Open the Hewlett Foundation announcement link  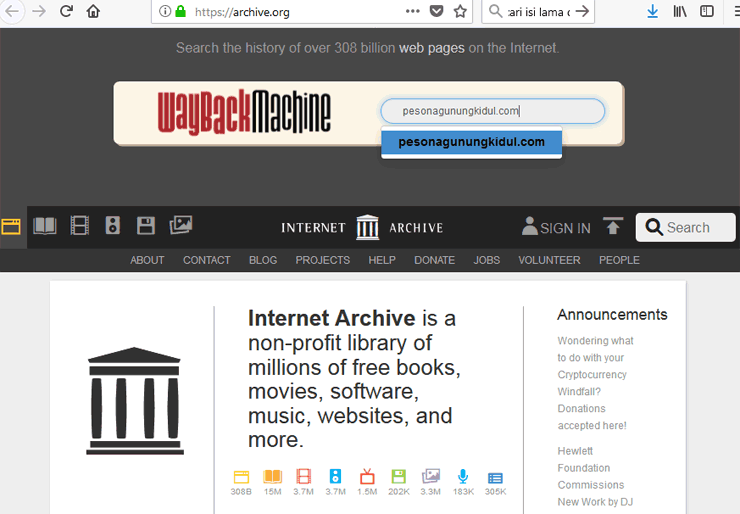click(x=595, y=476)
